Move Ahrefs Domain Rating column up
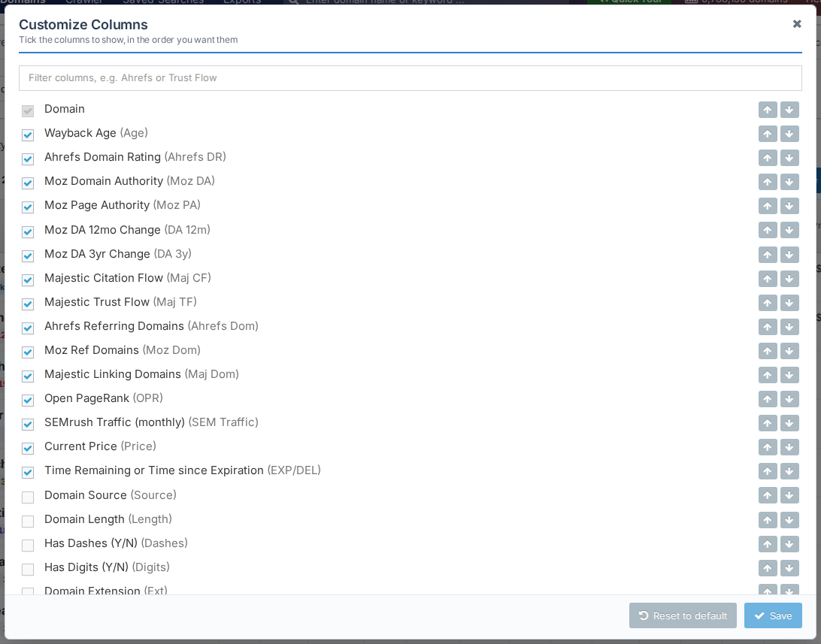 coord(768,158)
